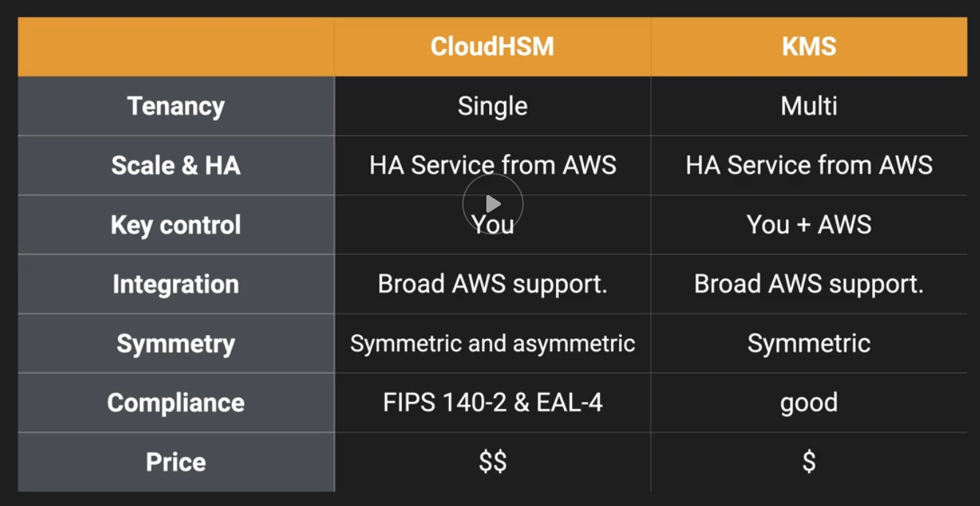The width and height of the screenshot is (980, 506).
Task: Select the Scale & HA row label
Action: tap(176, 166)
